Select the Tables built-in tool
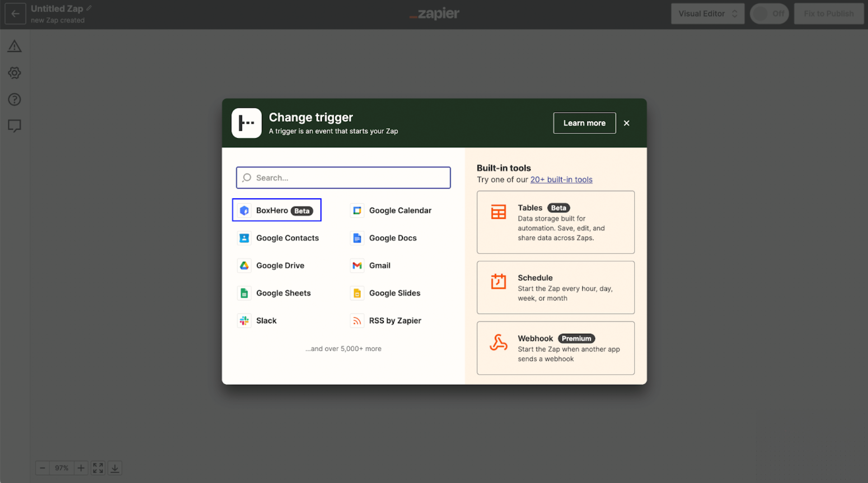Viewport: 868px width, 483px height. coord(555,222)
